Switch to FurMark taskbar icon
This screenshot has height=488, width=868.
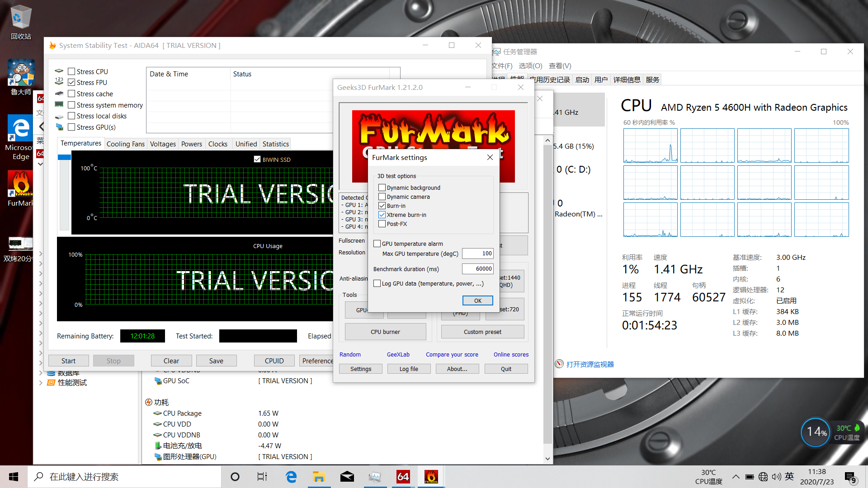pyautogui.click(x=431, y=477)
